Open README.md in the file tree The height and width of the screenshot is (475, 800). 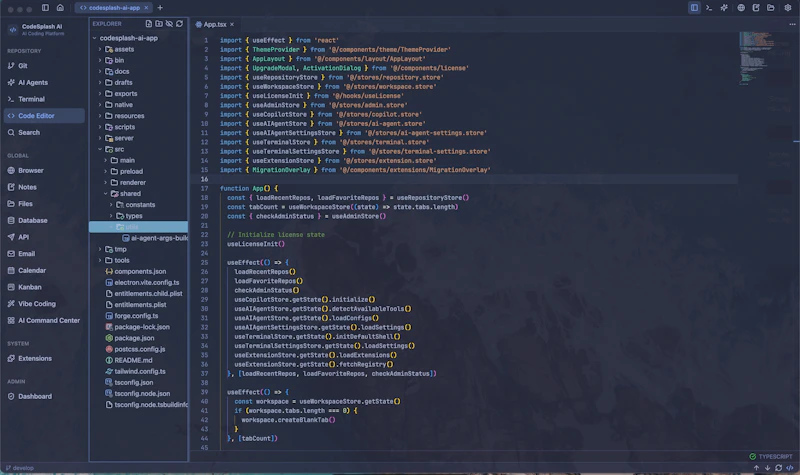tap(139, 360)
